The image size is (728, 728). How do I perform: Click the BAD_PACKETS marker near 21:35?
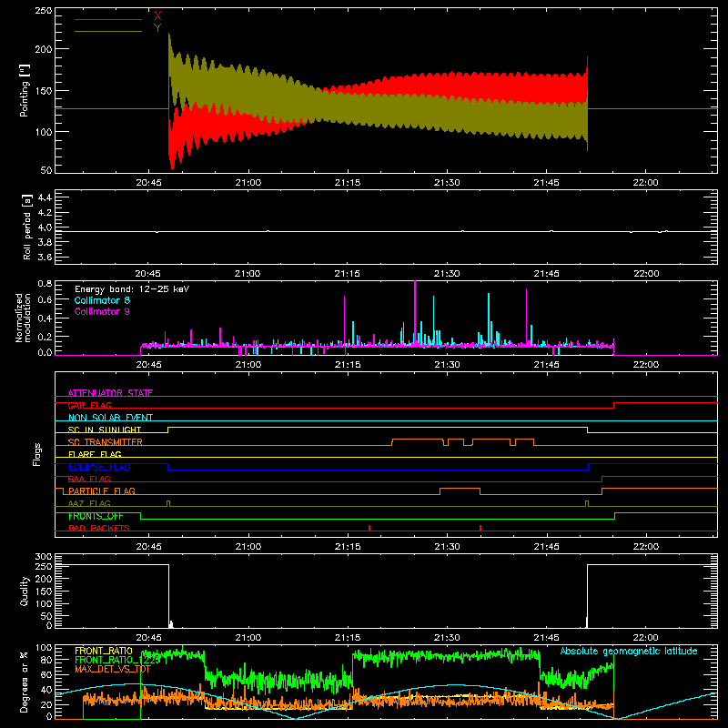480,528
